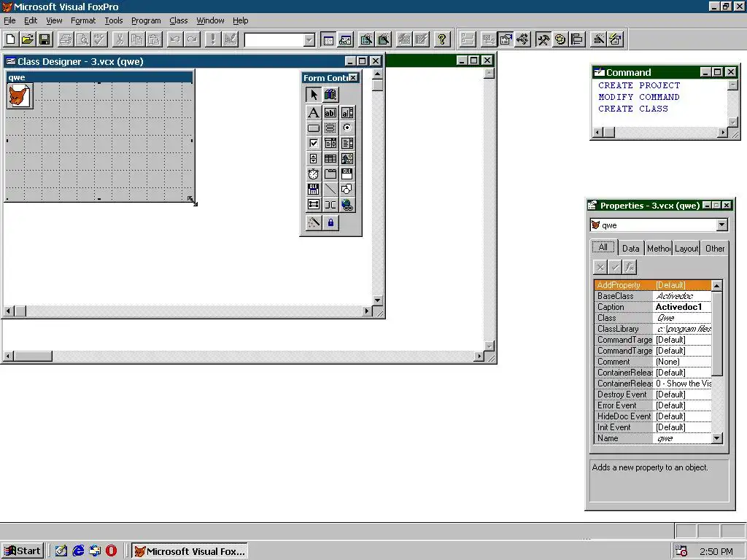This screenshot has width=747, height=560.
Task: Open the Class menu
Action: pos(178,20)
